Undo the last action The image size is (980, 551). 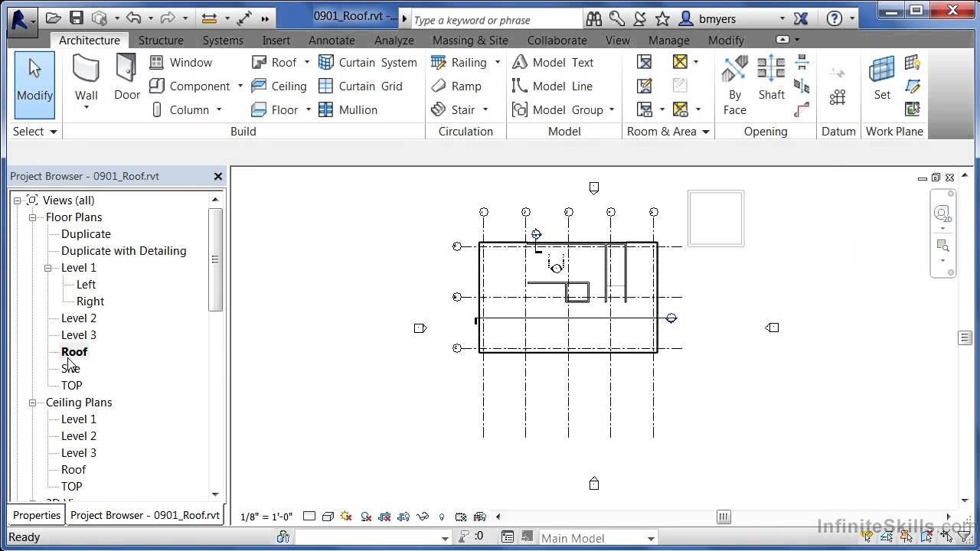point(133,18)
